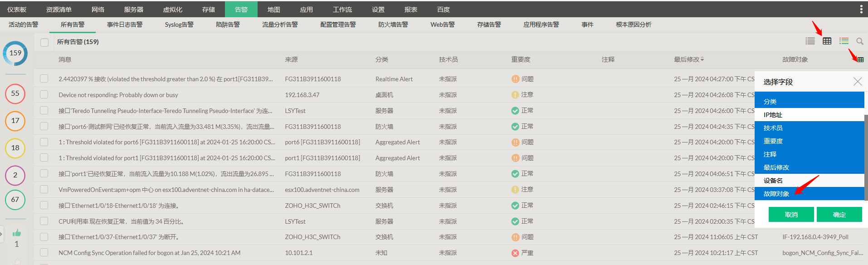Check the 2.4420397 % 接收 alarm row
The height and width of the screenshot is (265, 868).
point(44,79)
